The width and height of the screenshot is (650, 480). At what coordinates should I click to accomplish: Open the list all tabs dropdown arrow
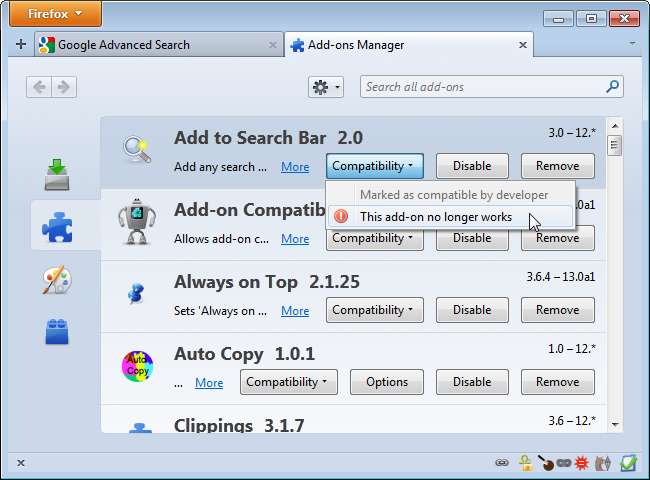pyautogui.click(x=632, y=43)
